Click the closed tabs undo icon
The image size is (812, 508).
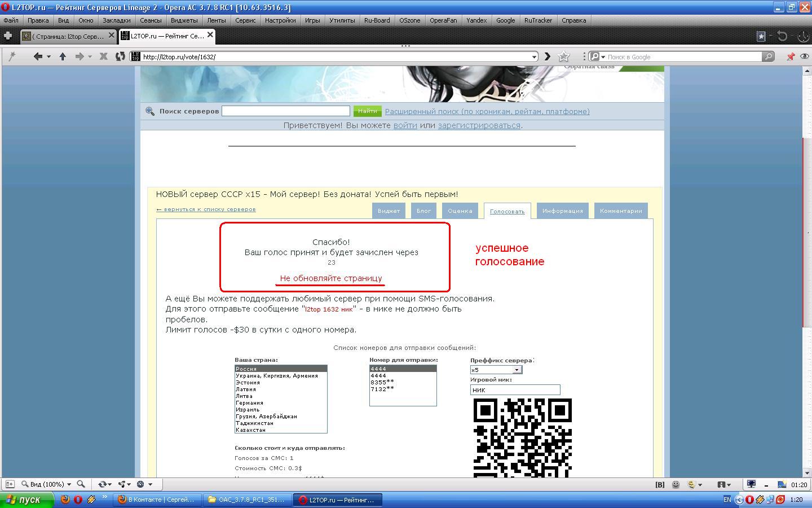click(x=782, y=36)
